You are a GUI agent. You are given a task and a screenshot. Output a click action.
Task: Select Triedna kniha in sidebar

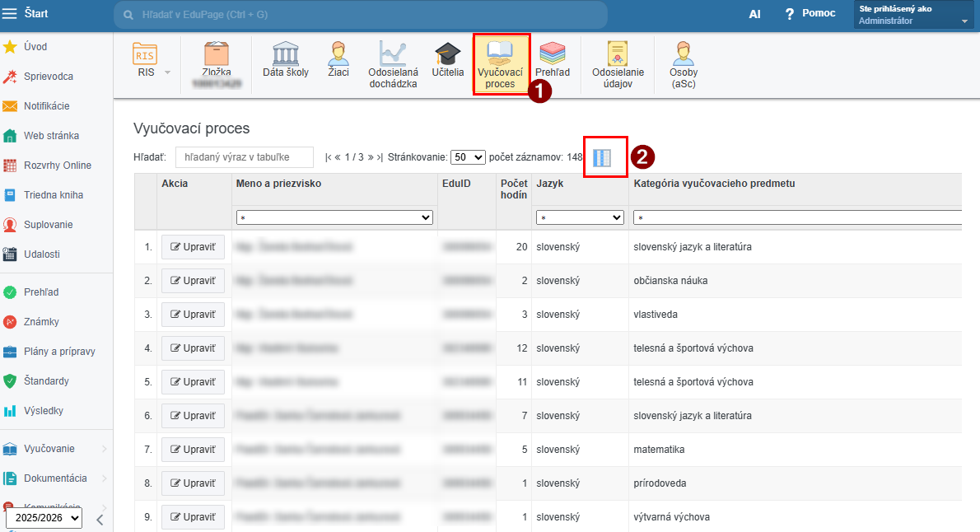pos(53,195)
